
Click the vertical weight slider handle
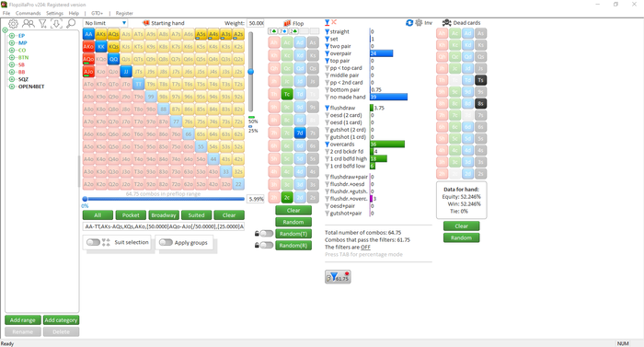(250, 72)
